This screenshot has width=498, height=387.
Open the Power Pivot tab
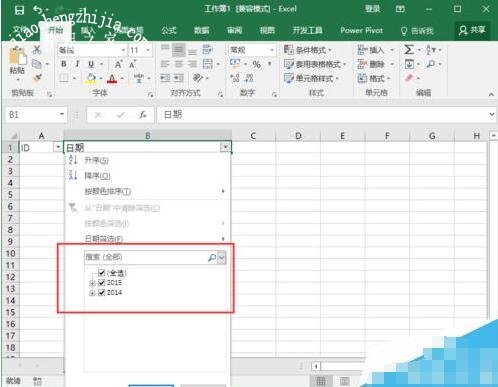[x=362, y=31]
